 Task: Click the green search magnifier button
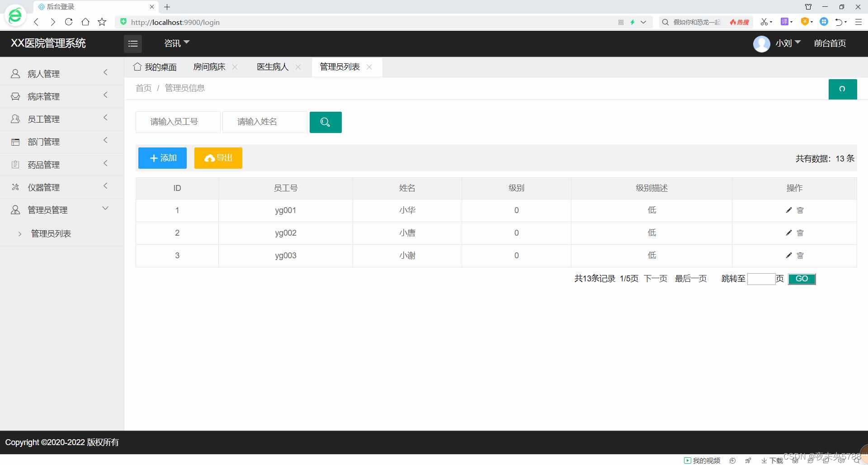coord(325,122)
